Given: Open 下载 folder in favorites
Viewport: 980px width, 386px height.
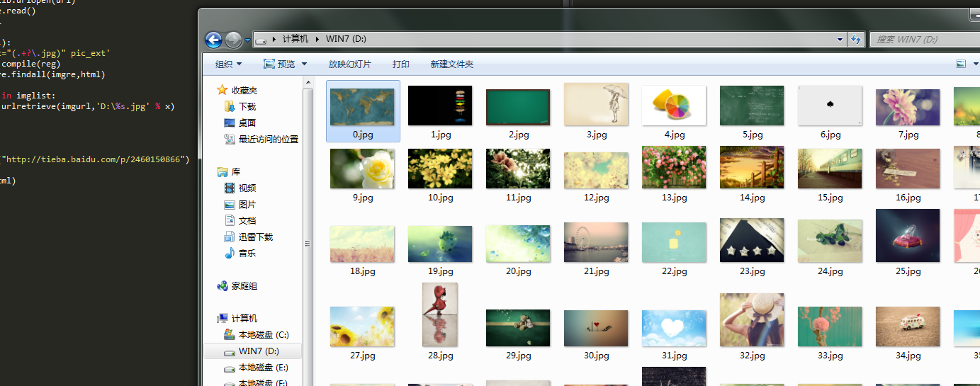Looking at the screenshot, I should 241,106.
